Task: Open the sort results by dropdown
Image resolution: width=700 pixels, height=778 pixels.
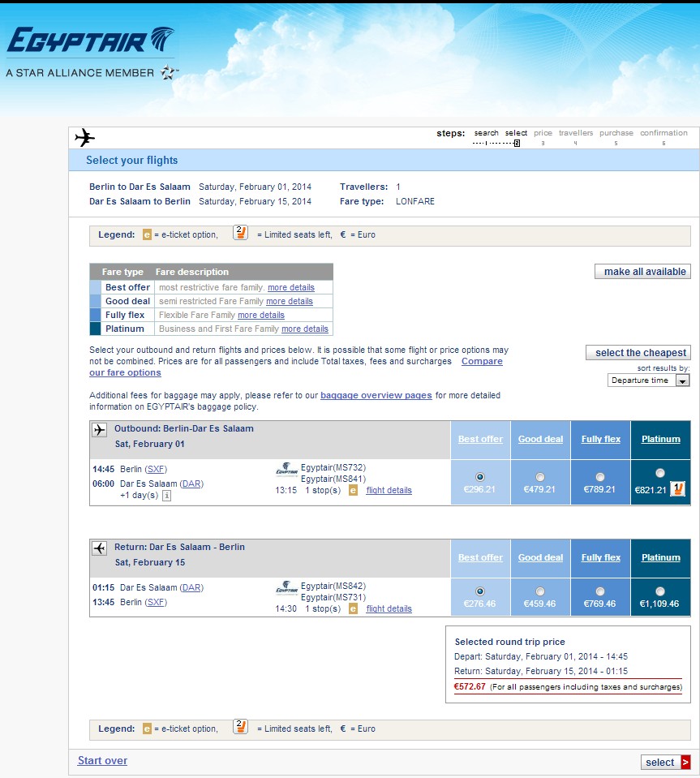Action: click(648, 380)
